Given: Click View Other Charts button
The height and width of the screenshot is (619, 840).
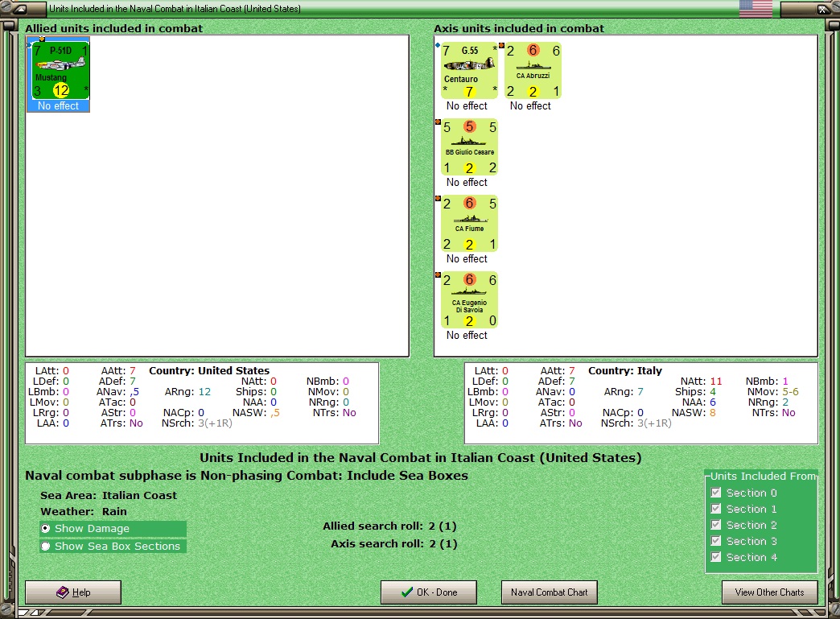Looking at the screenshot, I should [769, 592].
